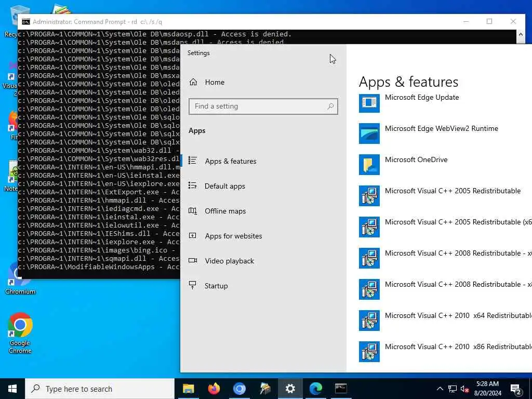Click the Find a setting search box
The height and width of the screenshot is (399, 532).
(263, 107)
